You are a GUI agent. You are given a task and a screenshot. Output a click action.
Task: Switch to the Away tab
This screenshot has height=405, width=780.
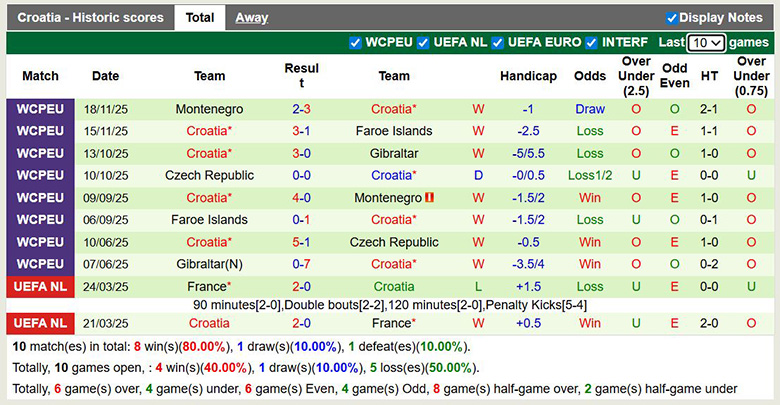[x=251, y=18]
